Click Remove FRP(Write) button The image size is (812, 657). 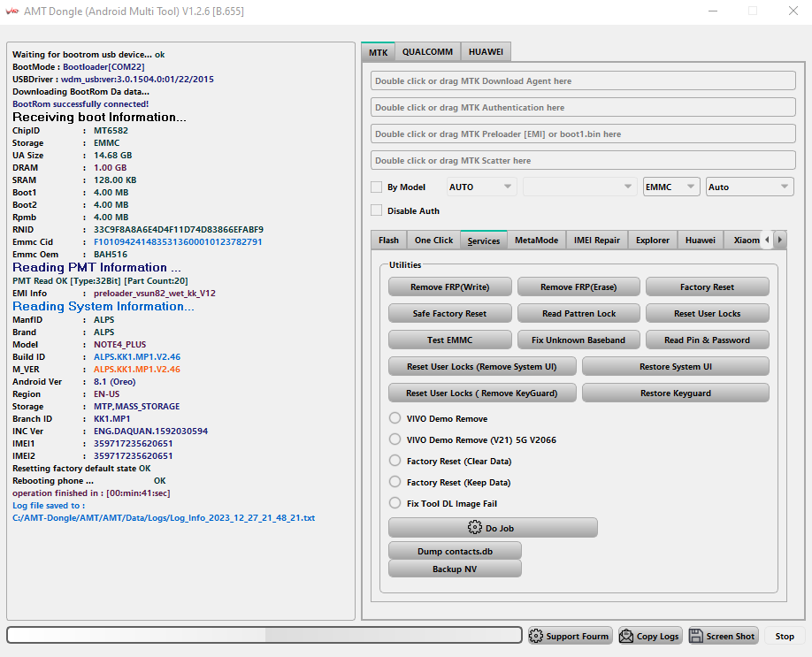coord(450,286)
